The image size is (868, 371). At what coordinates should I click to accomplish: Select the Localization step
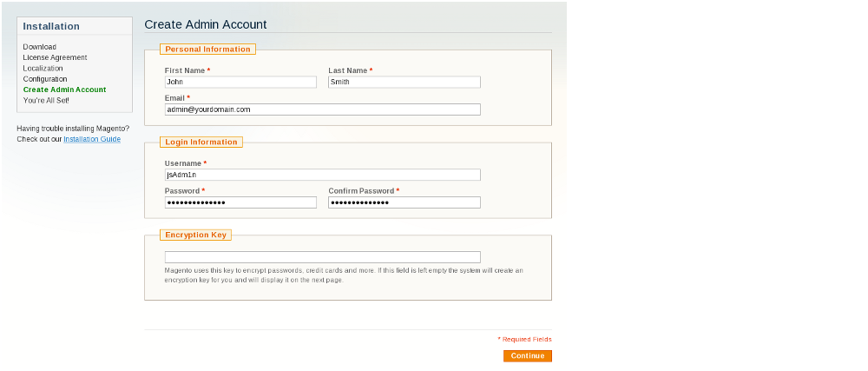pos(43,69)
